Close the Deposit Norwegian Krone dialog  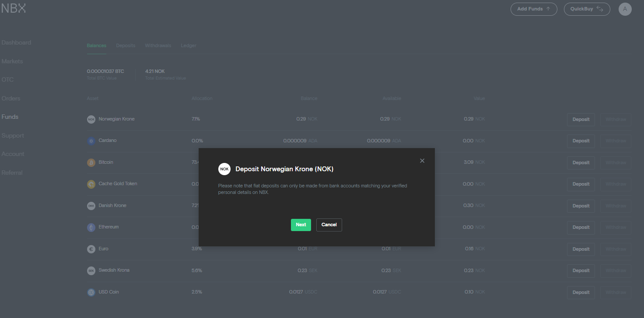[x=422, y=161]
